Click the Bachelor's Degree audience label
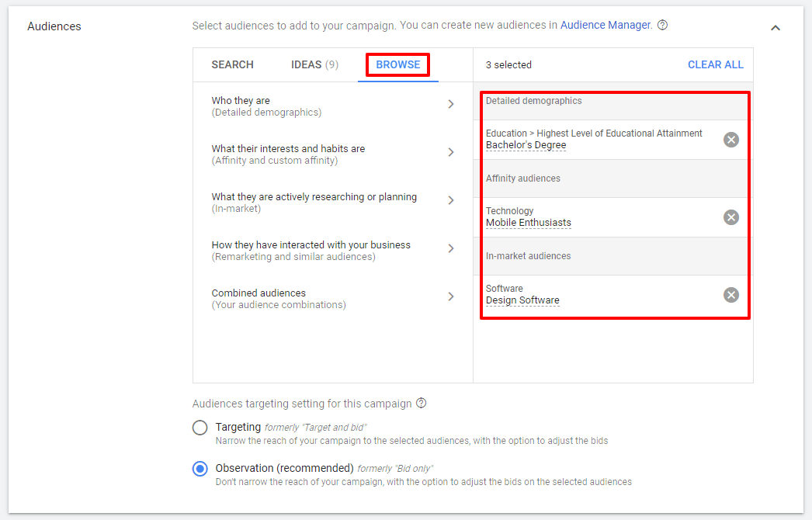The image size is (812, 520). (526, 145)
